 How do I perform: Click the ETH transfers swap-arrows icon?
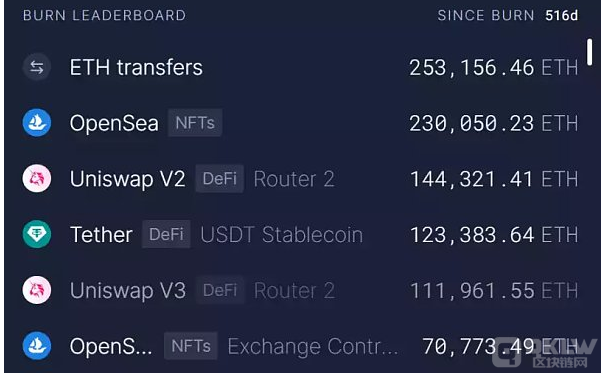click(37, 67)
